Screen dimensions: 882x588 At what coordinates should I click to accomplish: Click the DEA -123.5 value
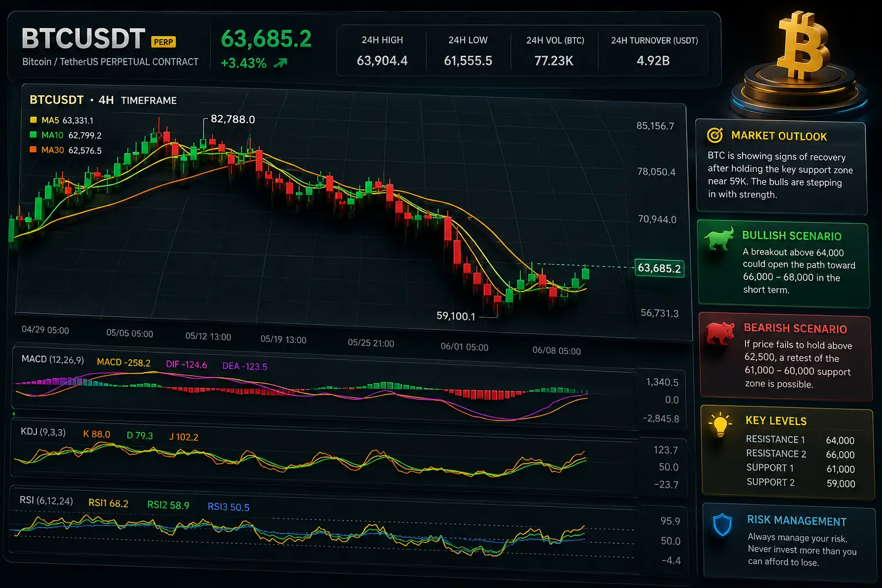245,366
